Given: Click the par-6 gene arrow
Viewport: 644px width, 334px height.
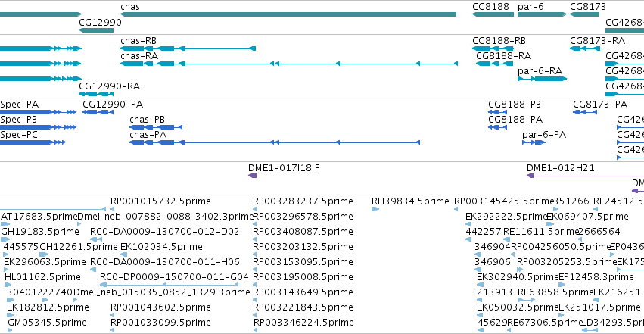Looking at the screenshot, I should [x=542, y=14].
